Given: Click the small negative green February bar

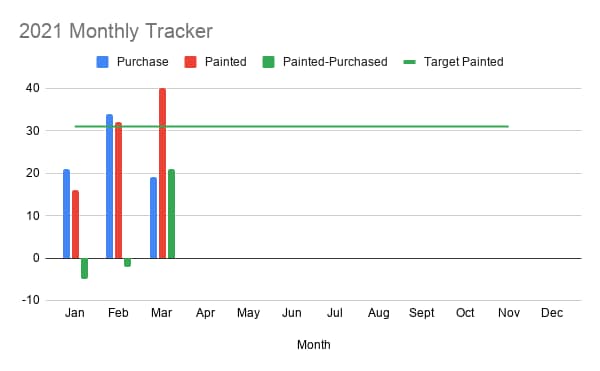Looking at the screenshot, I should coord(127,262).
